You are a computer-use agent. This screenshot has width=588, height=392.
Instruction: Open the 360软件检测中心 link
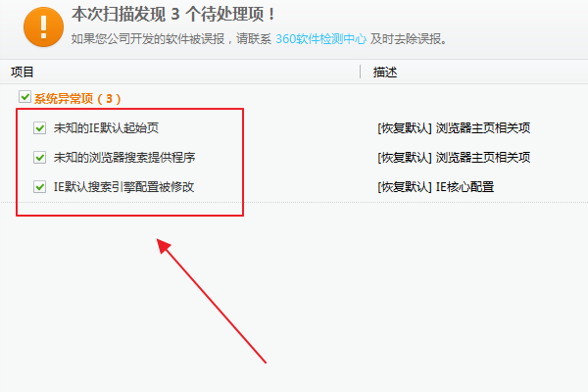point(320,38)
